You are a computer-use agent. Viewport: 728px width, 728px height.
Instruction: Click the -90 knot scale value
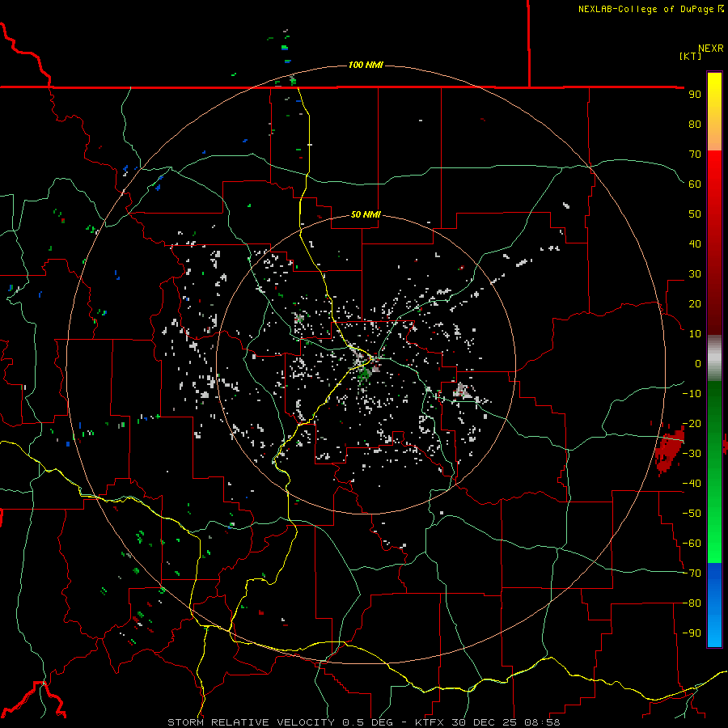pyautogui.click(x=692, y=633)
